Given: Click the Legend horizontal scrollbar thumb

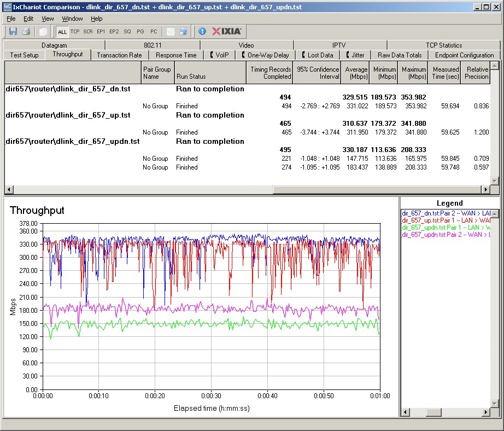Looking at the screenshot, I should pos(433,412).
